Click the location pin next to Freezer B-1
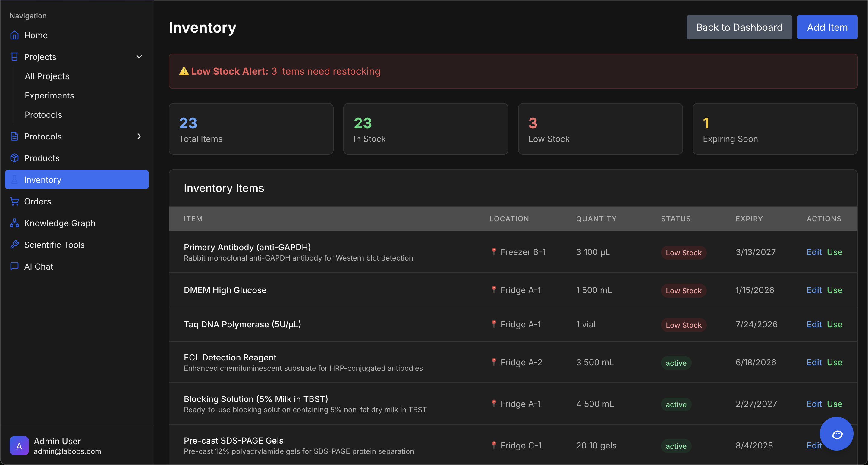 494,251
